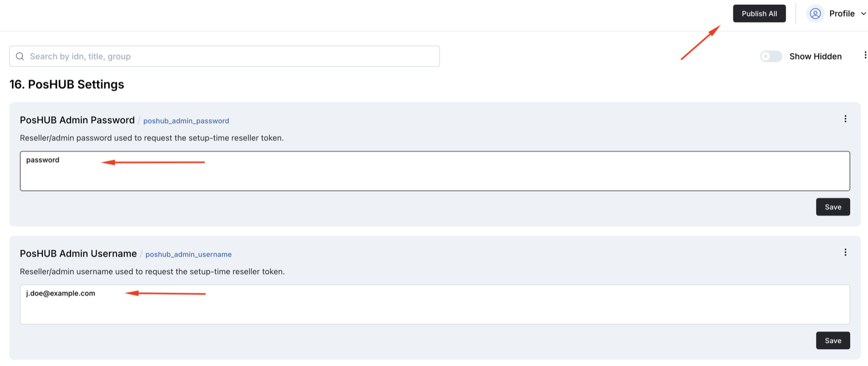Click the poshub_admin_password idn link
The width and height of the screenshot is (868, 366).
(x=186, y=121)
